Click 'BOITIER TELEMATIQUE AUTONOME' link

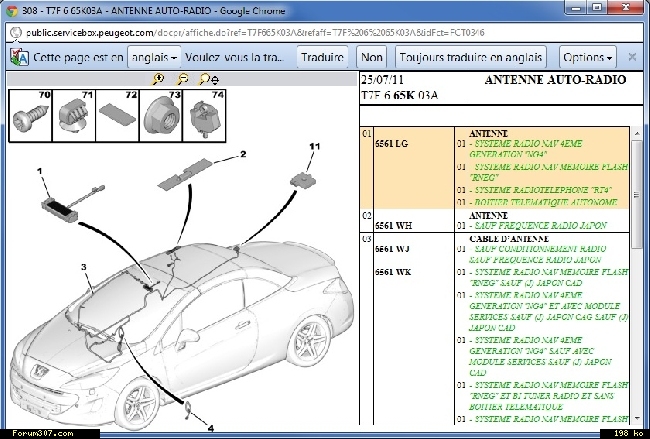tap(546, 202)
